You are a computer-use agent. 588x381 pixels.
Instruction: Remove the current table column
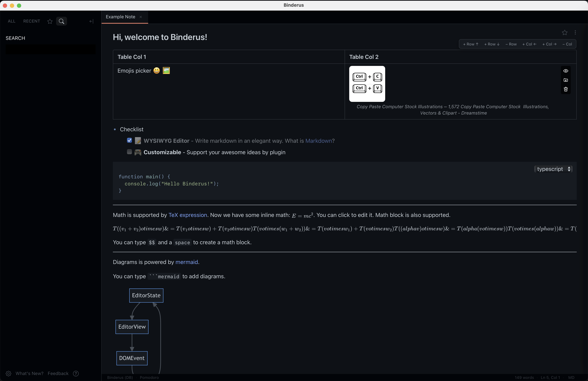click(567, 44)
